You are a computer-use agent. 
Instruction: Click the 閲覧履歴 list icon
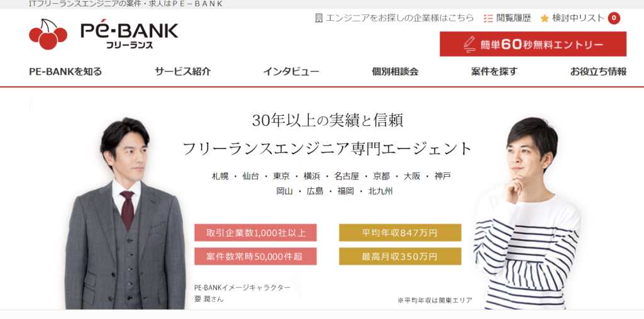[x=488, y=18]
